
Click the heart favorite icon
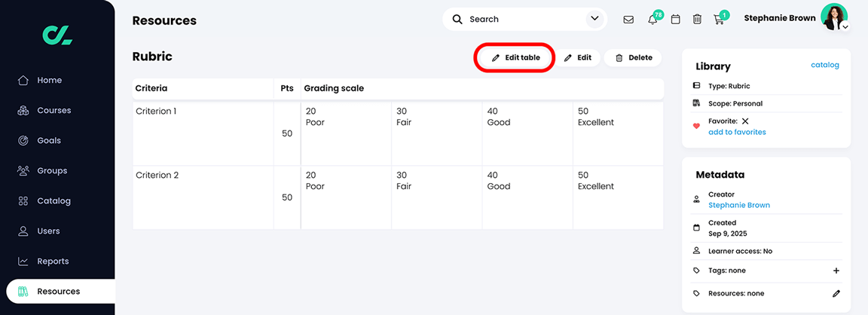[696, 126]
